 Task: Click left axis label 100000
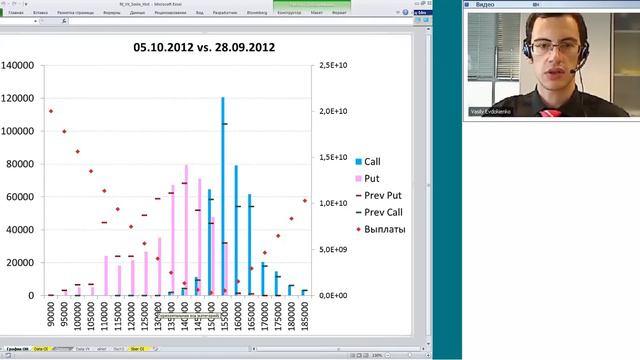17,131
